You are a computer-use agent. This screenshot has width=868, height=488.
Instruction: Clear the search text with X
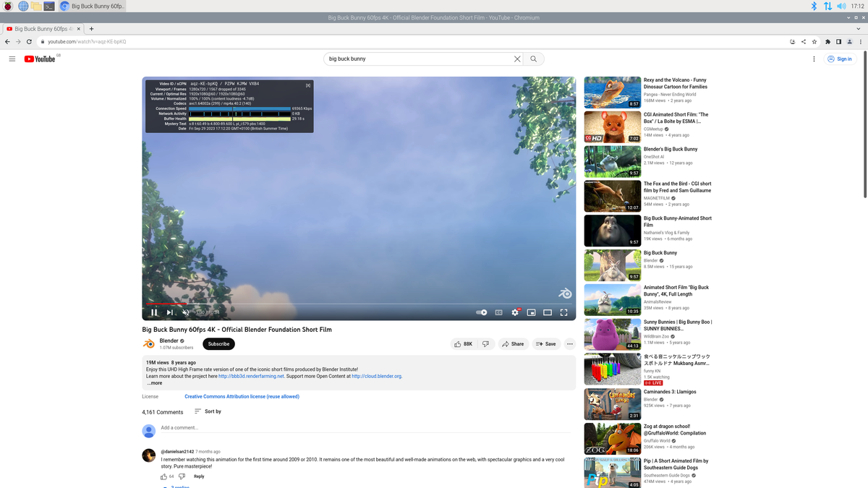point(517,59)
